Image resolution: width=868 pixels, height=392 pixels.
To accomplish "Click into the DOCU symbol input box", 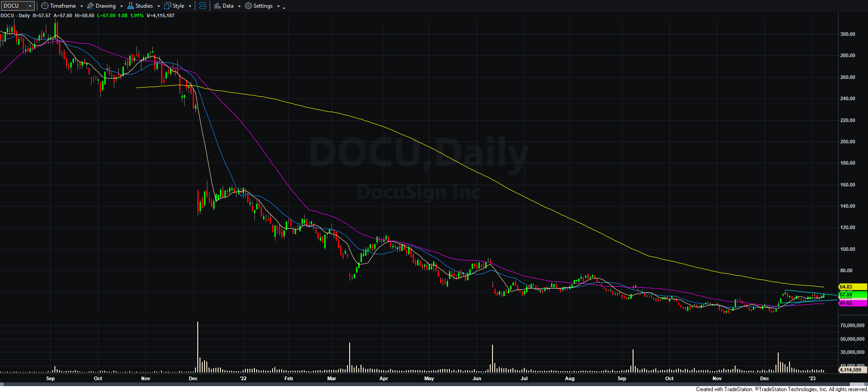I will 15,6.
